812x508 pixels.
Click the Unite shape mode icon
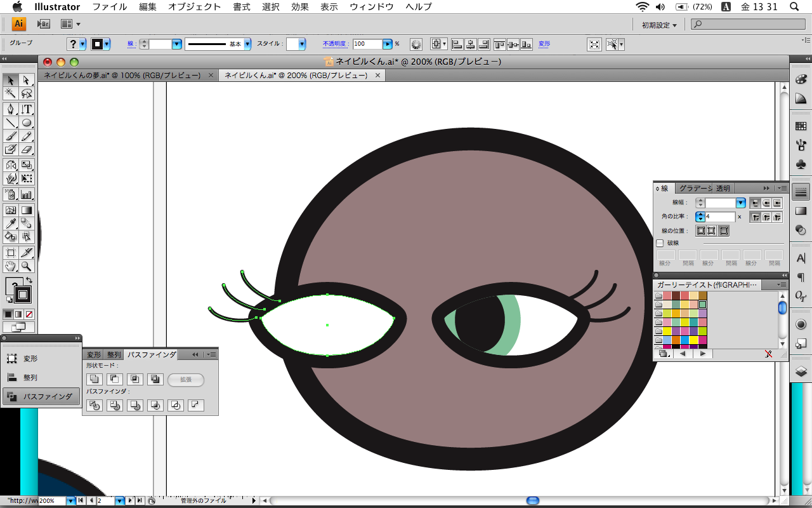tap(95, 379)
